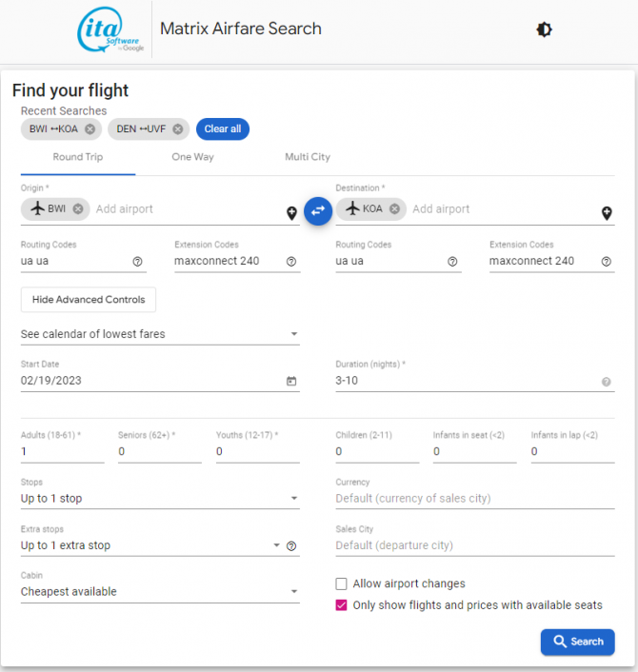The height and width of the screenshot is (672, 638).
Task: Click the Clear all button
Action: click(x=223, y=129)
